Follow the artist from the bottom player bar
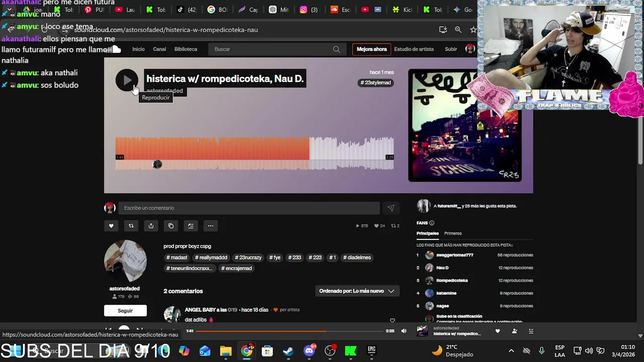644x362 pixels. (514, 331)
